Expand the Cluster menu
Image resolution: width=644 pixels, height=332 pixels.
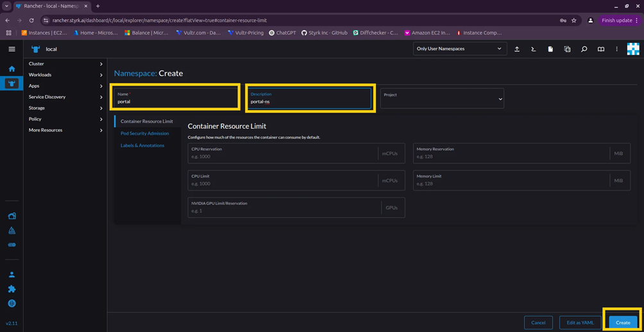tap(65, 63)
